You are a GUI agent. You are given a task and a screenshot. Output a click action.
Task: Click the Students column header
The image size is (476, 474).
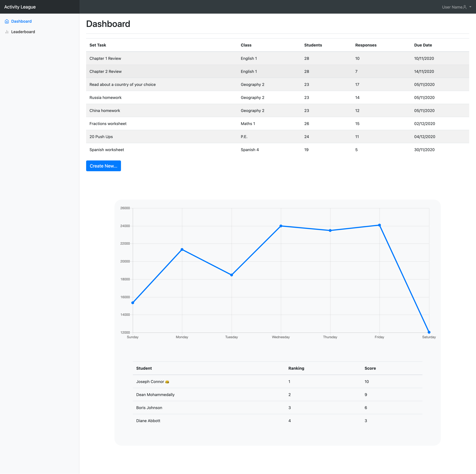click(313, 45)
